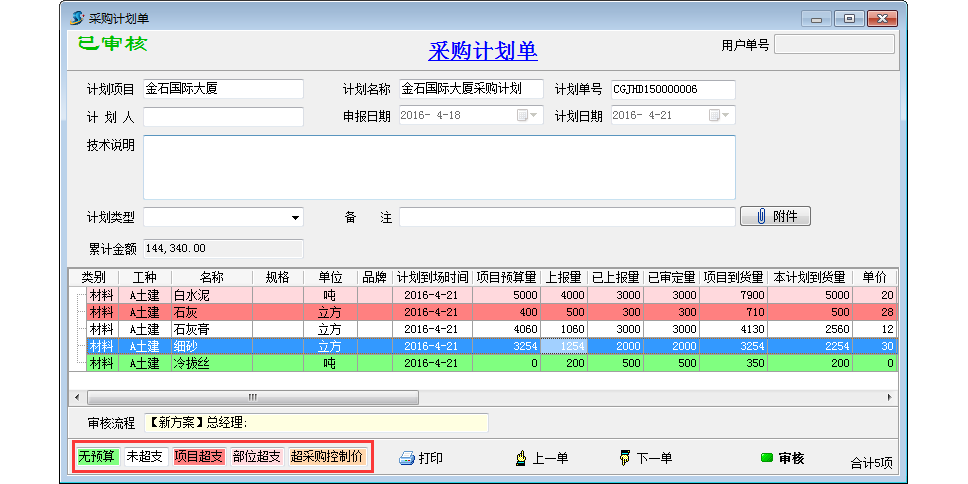Go to previous order with 上一单

(x=520, y=458)
